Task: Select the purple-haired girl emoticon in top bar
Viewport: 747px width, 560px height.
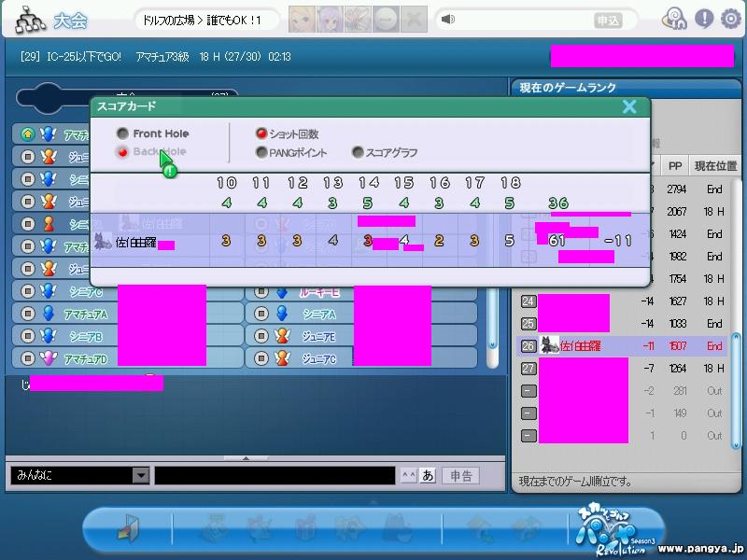Action: click(x=331, y=20)
